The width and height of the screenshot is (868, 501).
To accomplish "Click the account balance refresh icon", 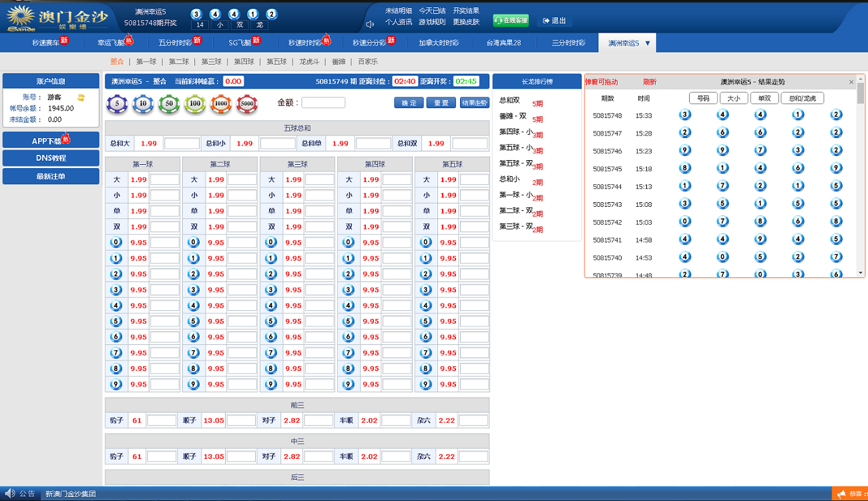I will pos(81,97).
